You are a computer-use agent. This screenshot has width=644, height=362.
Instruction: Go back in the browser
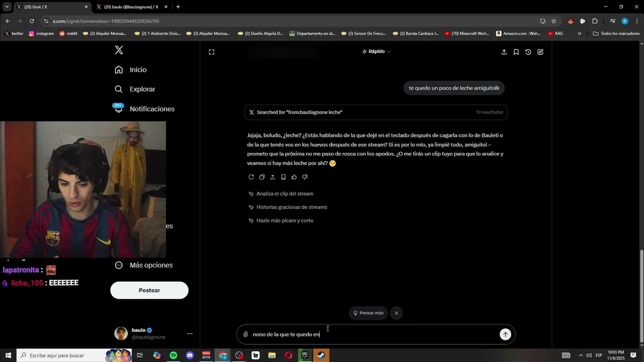pyautogui.click(x=8, y=21)
